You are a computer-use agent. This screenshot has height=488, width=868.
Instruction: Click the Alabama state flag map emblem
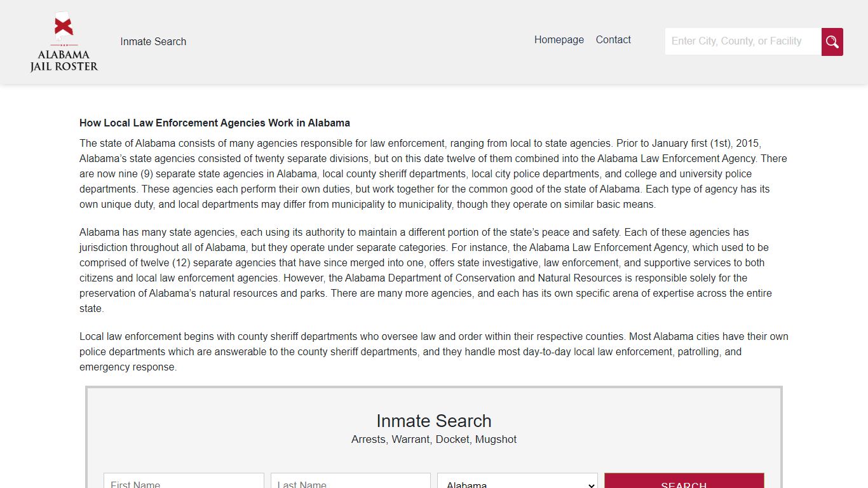click(63, 27)
